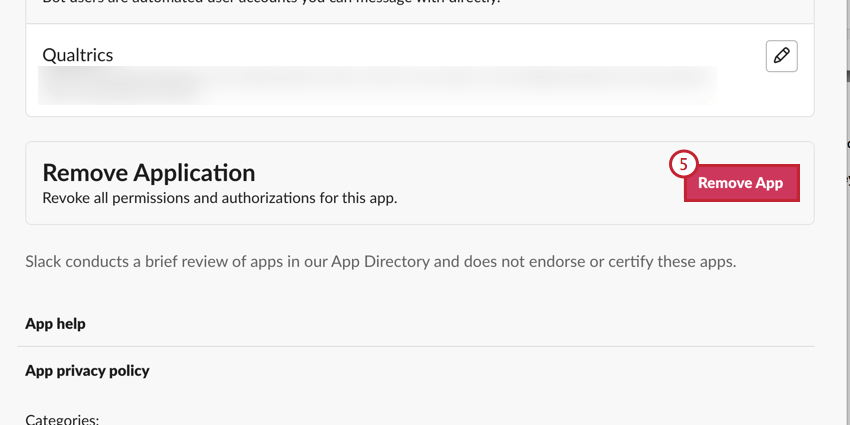The width and height of the screenshot is (850, 425).
Task: Select the Qualtrics bot name
Action: pyautogui.click(x=78, y=55)
